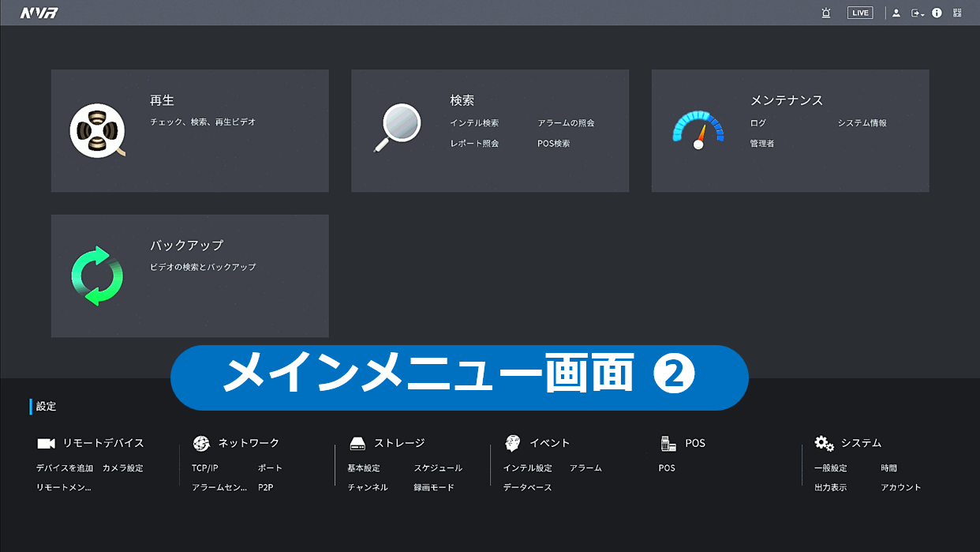
Task: Click the 検索 magnifying glass icon
Action: 396,127
